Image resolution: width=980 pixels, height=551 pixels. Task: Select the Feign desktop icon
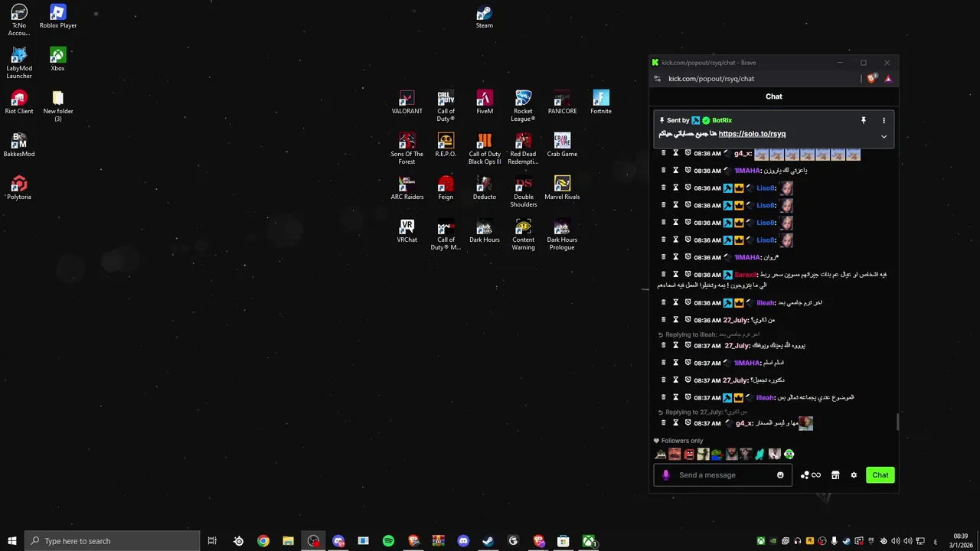click(446, 188)
